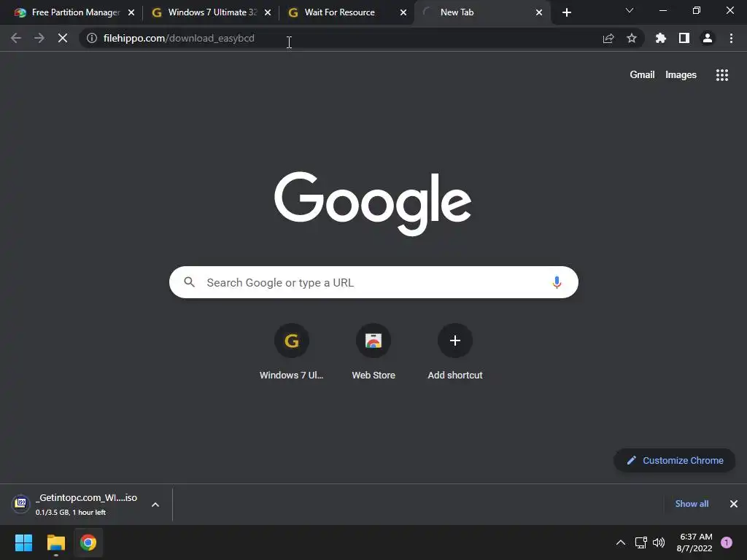Open the Windows Start menu

(x=23, y=542)
